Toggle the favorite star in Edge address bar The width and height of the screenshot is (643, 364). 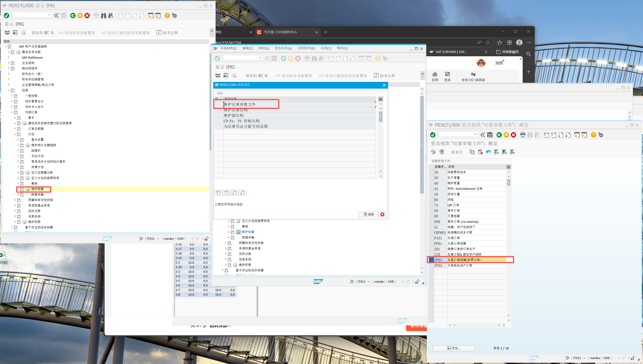click(488, 43)
